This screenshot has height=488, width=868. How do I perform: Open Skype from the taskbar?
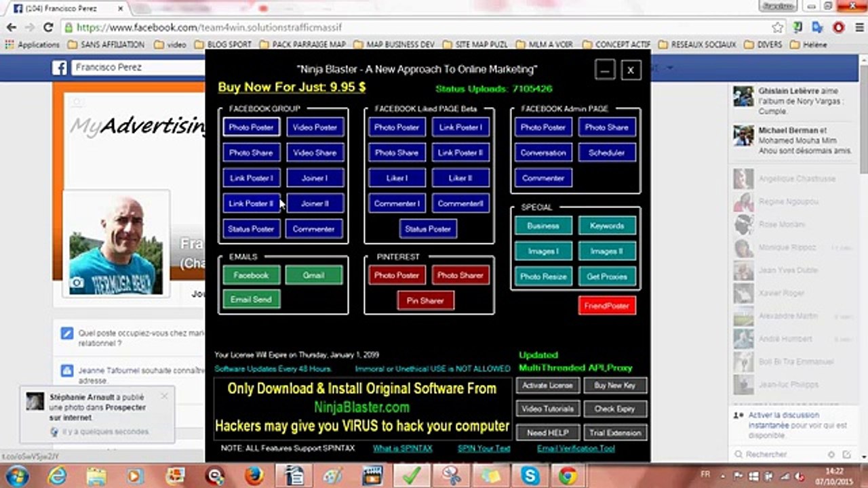(529, 476)
